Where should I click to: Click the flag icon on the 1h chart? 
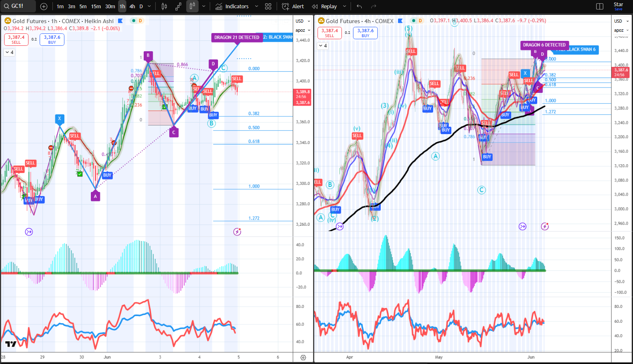click(120, 21)
